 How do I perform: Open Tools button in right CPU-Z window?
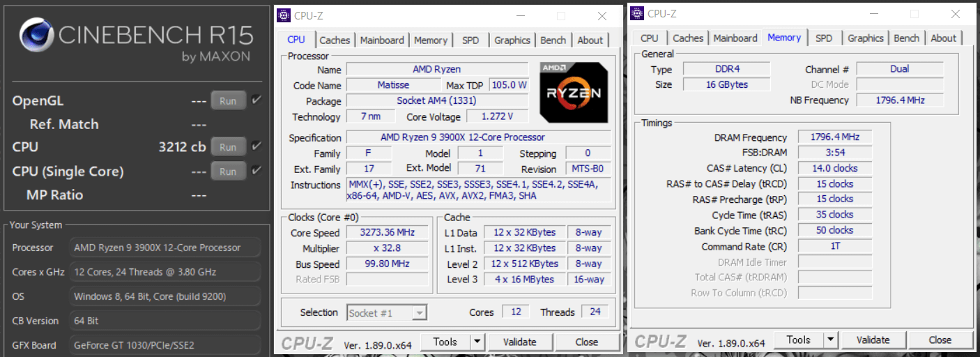point(798,340)
